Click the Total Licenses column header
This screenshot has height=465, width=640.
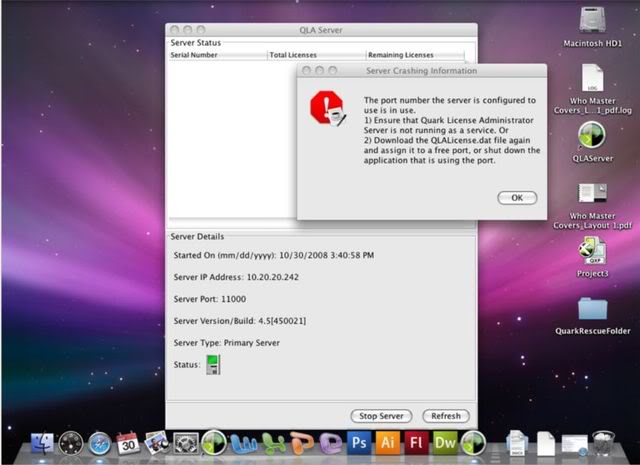pyautogui.click(x=316, y=55)
